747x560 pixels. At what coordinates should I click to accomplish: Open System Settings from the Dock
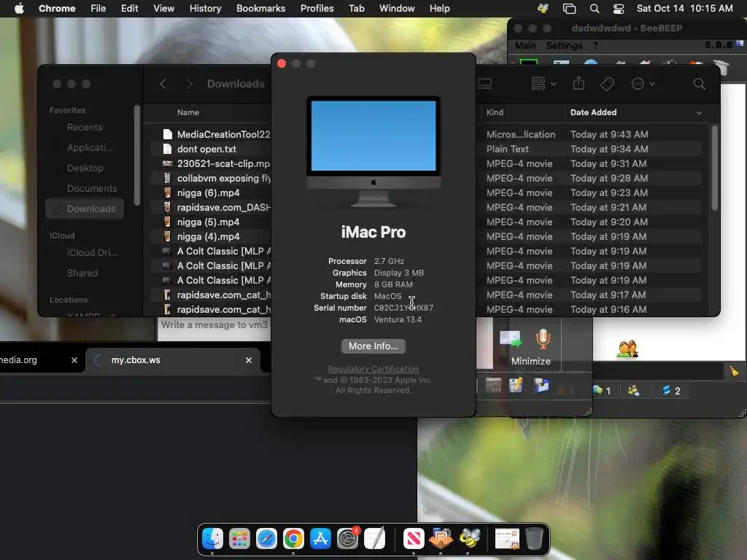pos(347,539)
